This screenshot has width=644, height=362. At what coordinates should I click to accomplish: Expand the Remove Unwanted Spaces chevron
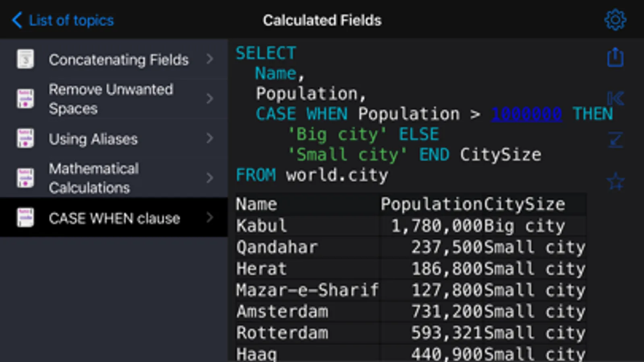(209, 99)
